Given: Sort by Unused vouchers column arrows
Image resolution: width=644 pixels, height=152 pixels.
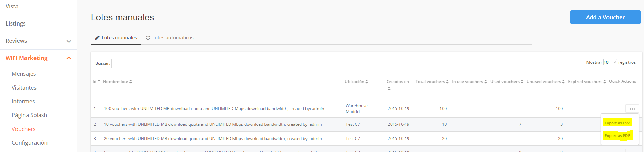Looking at the screenshot, I should click(x=563, y=82).
